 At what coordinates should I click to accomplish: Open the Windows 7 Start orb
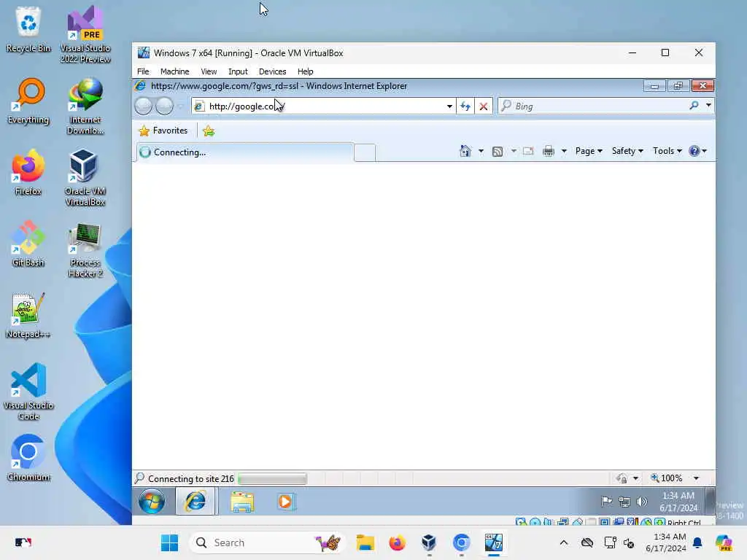[152, 502]
